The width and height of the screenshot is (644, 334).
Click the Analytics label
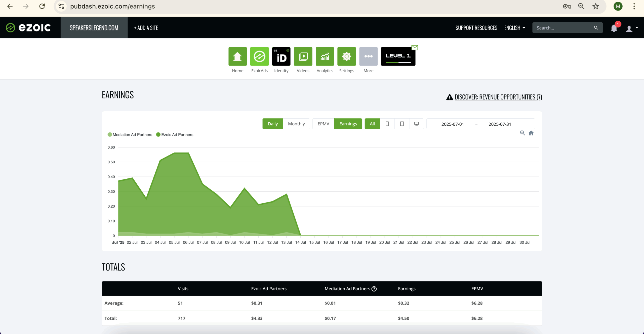pos(325,71)
